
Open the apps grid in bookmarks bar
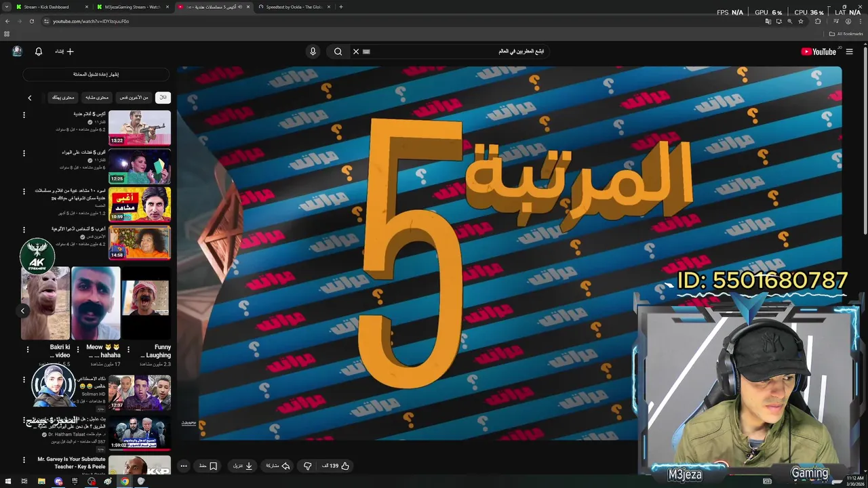coord(7,34)
